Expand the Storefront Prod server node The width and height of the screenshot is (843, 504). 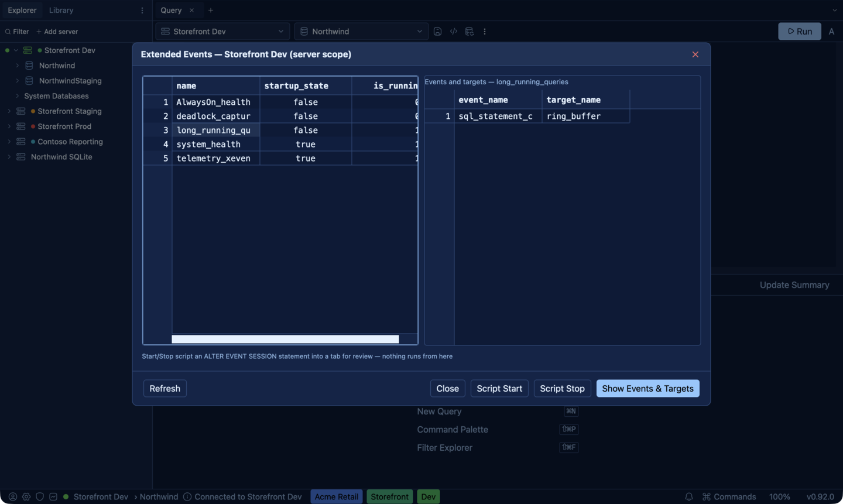coord(9,126)
